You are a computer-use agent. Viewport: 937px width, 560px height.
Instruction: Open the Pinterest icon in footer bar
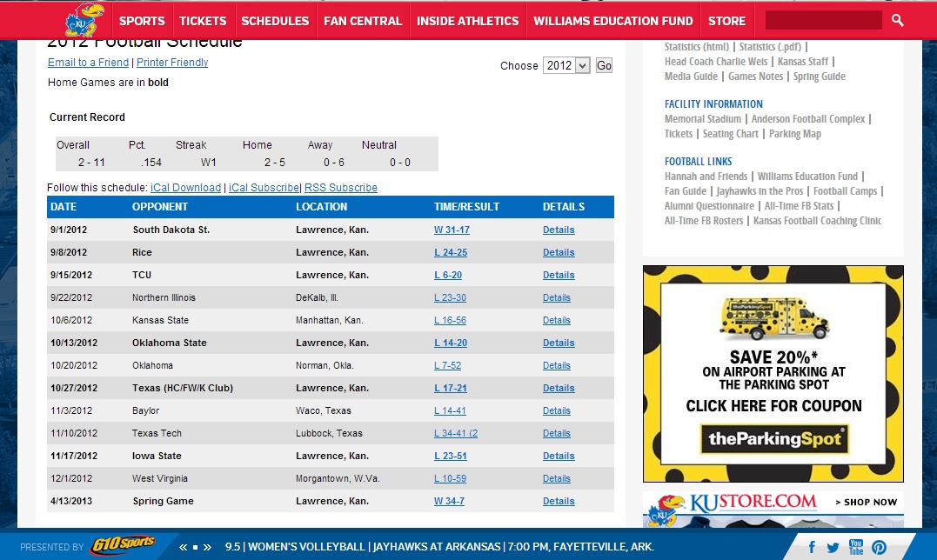(879, 548)
